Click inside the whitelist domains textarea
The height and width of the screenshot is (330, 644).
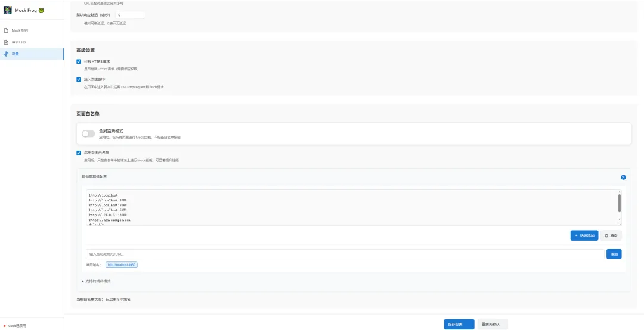click(353, 208)
